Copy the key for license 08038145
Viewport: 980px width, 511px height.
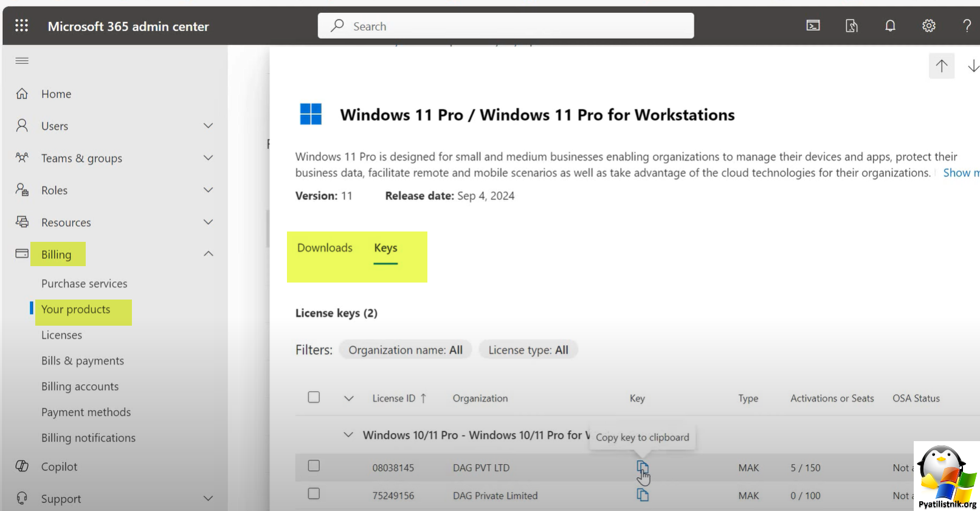(x=643, y=467)
